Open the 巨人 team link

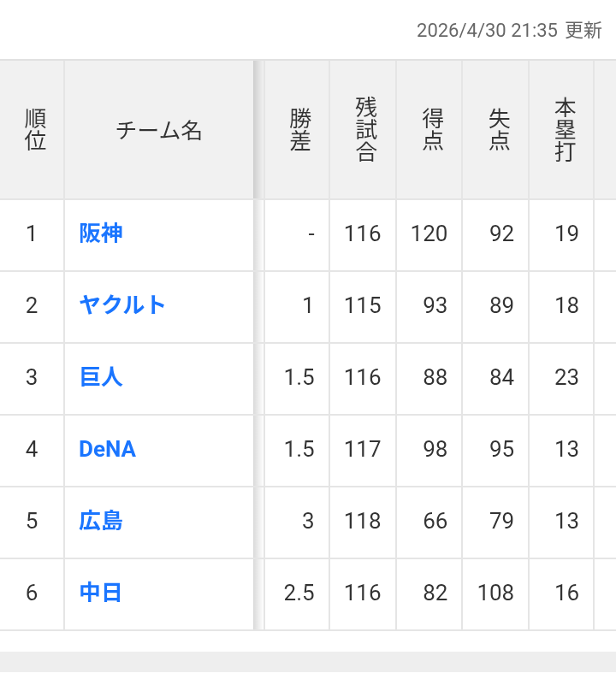[x=101, y=376]
